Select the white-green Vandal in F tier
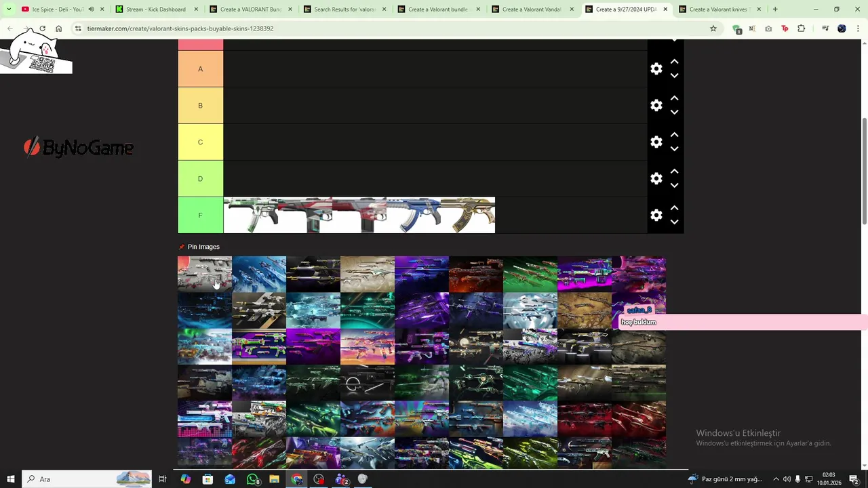 [251, 216]
